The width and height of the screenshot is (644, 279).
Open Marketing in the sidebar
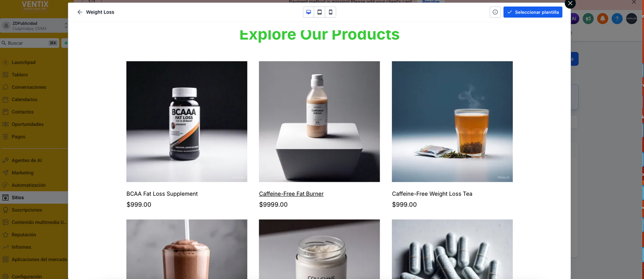pyautogui.click(x=23, y=173)
